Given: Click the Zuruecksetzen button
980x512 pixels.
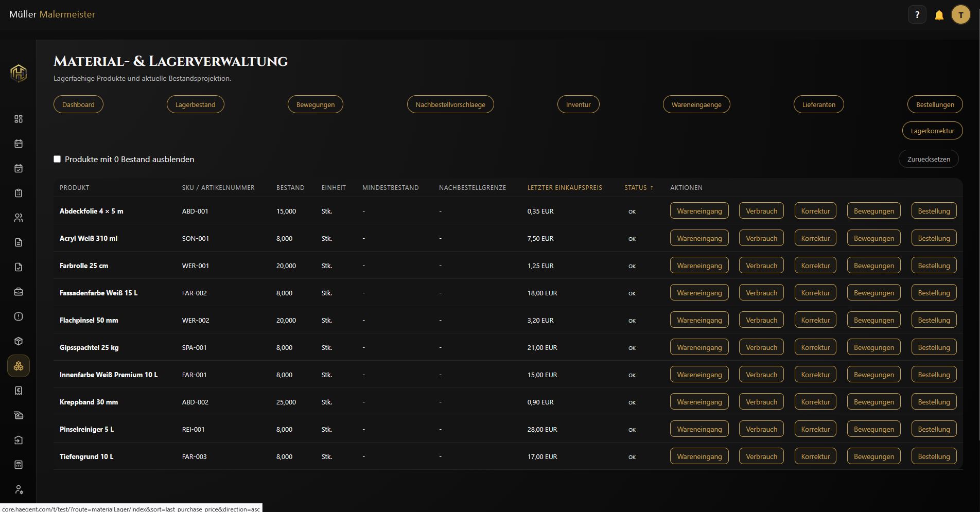Looking at the screenshot, I should point(929,159).
